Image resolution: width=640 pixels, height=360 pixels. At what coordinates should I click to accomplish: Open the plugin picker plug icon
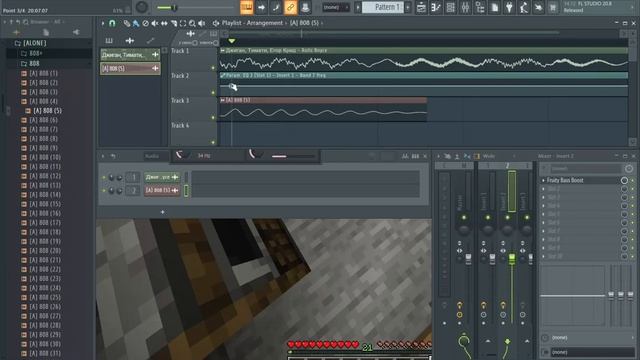509,7
